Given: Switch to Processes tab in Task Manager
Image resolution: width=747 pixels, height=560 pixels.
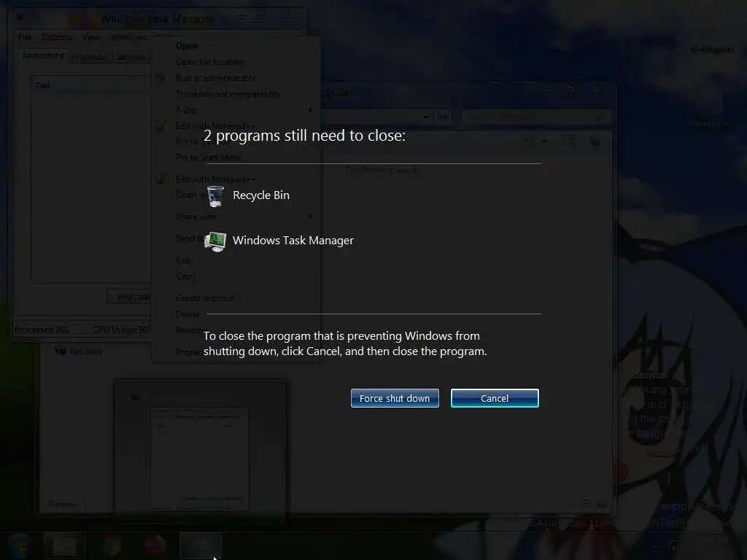Looking at the screenshot, I should click(90, 57).
